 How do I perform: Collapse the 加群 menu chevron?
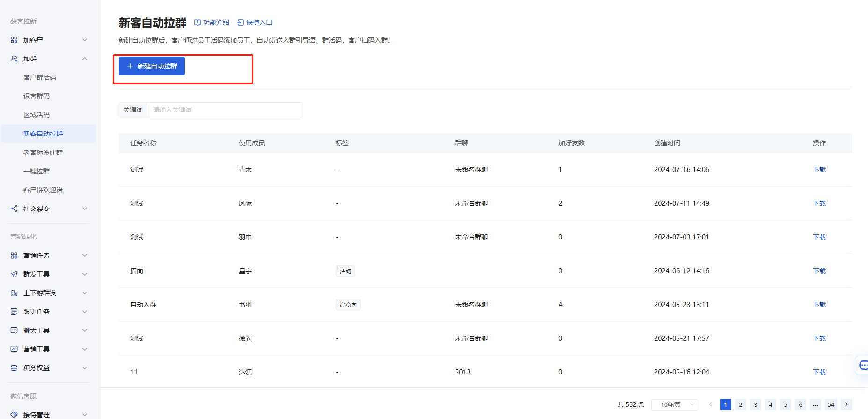(x=85, y=59)
